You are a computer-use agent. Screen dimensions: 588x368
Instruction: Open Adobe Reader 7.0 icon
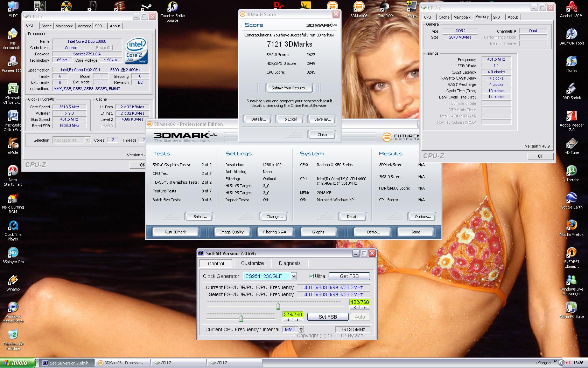pyautogui.click(x=572, y=121)
